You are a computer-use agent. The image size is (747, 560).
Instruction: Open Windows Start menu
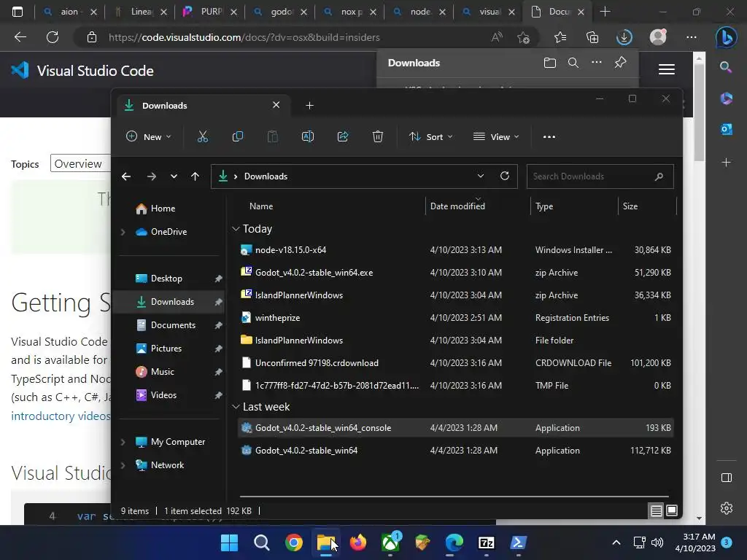229,542
